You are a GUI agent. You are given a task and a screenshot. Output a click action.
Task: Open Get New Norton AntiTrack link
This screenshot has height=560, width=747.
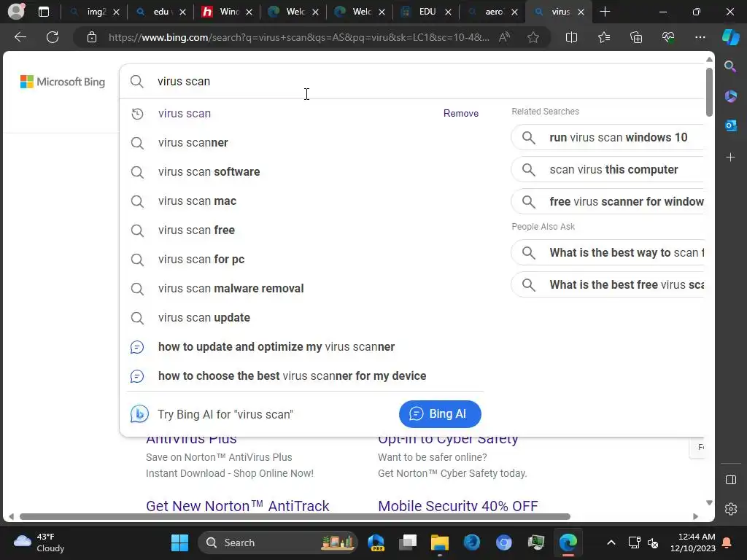point(237,506)
